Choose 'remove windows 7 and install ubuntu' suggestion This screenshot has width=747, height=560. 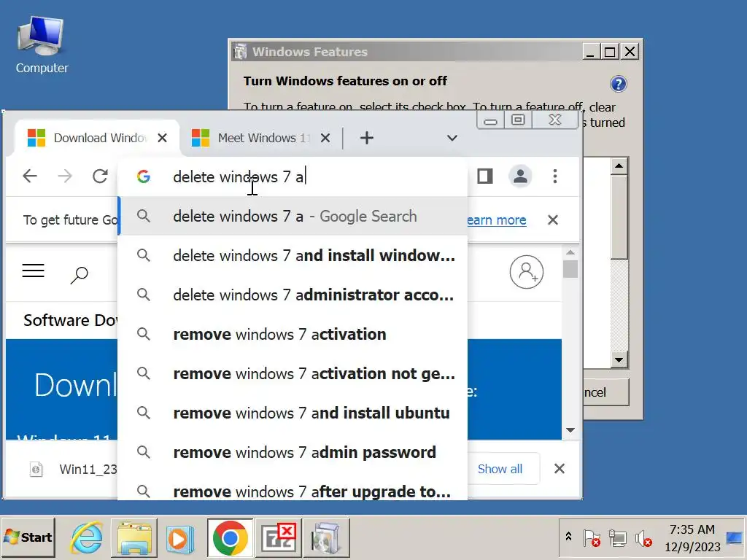[x=293, y=413]
